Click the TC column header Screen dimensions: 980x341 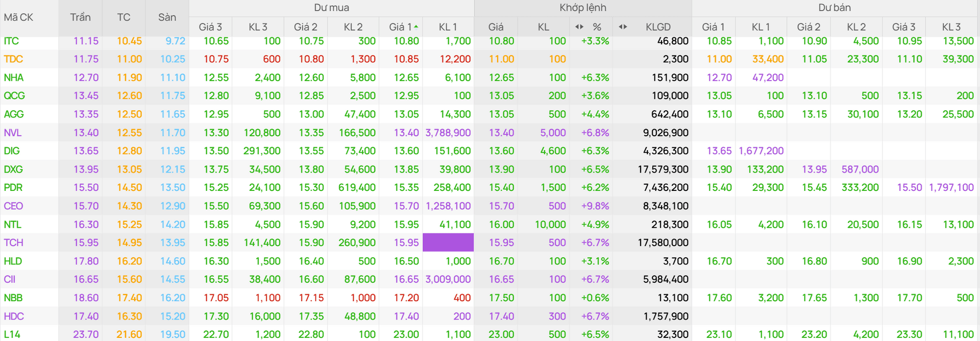tap(124, 17)
